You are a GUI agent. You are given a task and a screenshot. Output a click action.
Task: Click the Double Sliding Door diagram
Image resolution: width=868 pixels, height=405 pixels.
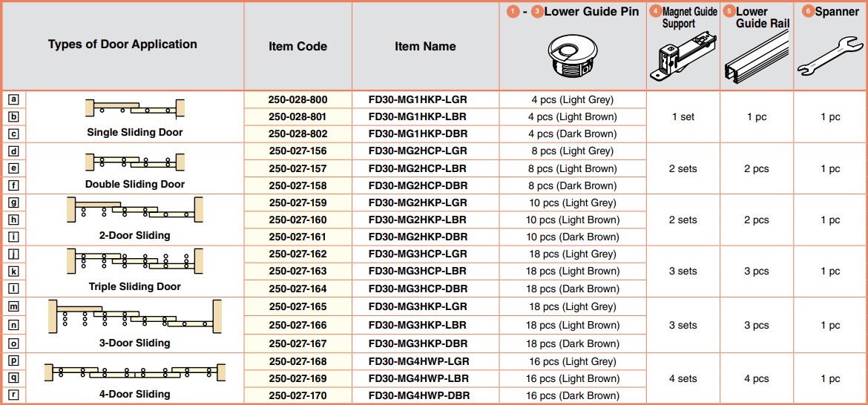[135, 162]
